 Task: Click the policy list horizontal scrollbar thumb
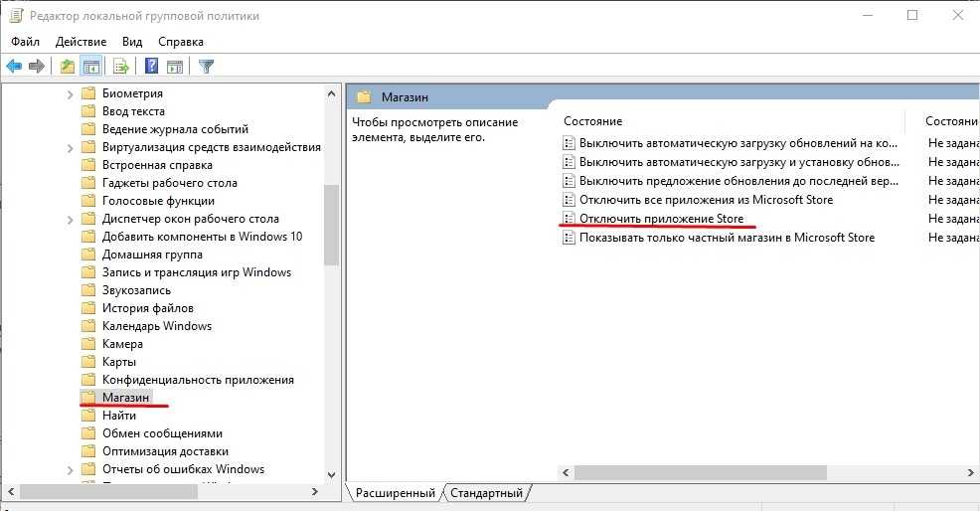[701, 472]
